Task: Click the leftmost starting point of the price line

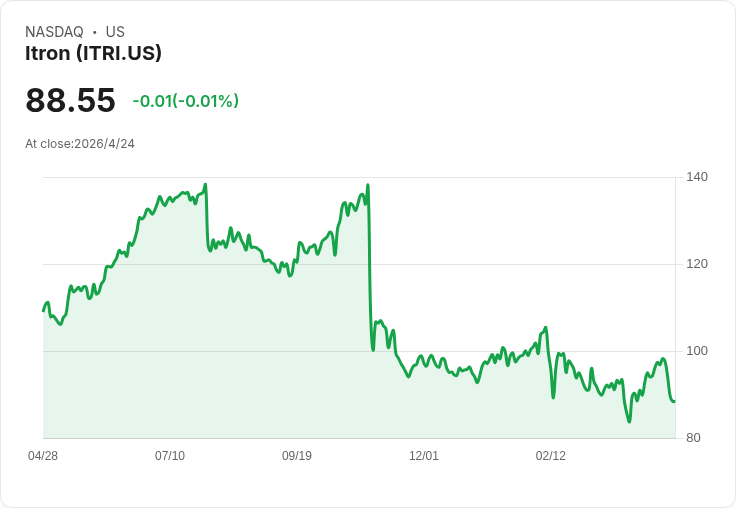Action: coord(43,310)
